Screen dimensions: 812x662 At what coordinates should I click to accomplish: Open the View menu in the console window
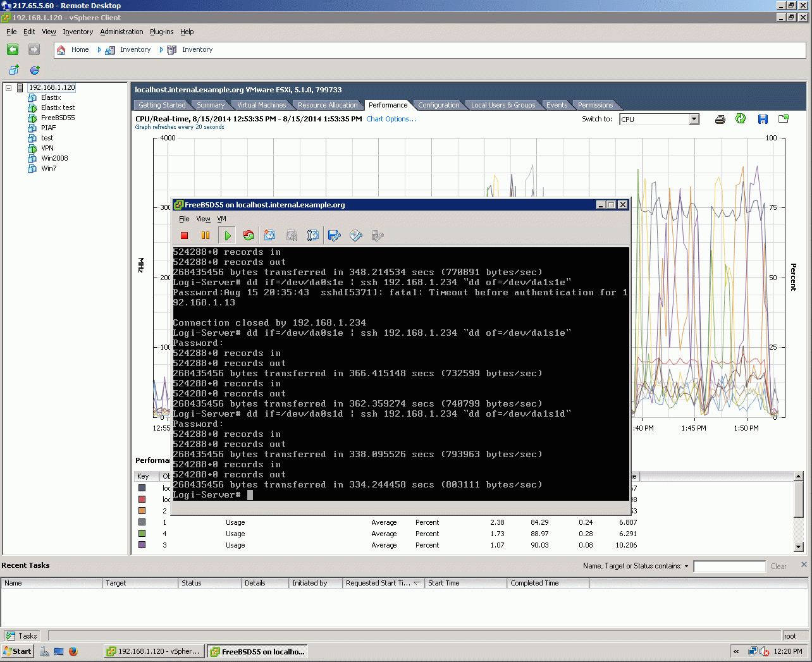click(203, 219)
